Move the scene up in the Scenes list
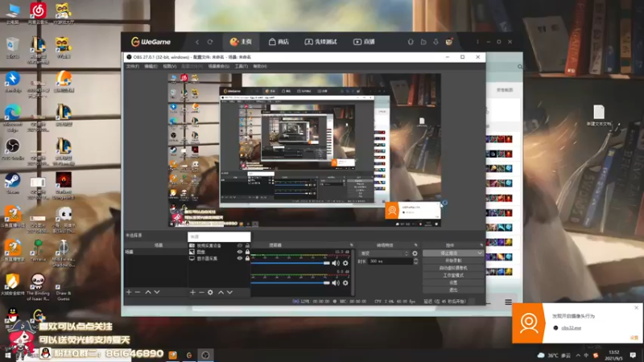Image resolution: width=644 pixels, height=362 pixels. pos(148,292)
